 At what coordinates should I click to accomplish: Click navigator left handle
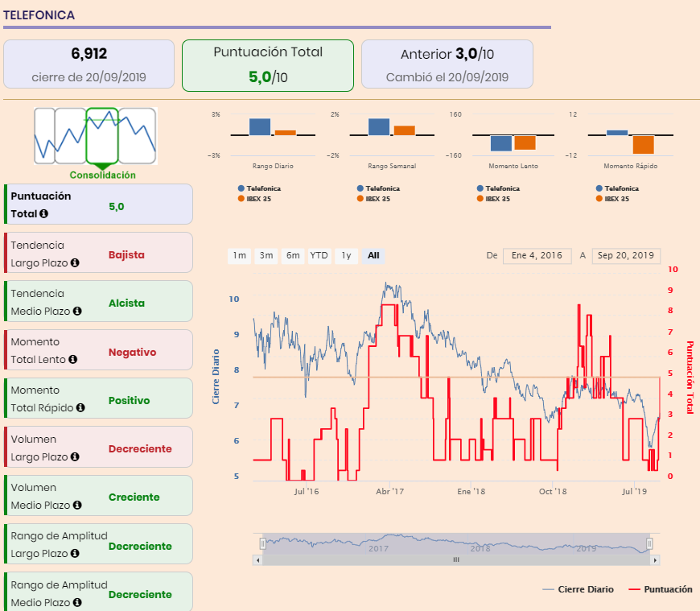[262, 543]
